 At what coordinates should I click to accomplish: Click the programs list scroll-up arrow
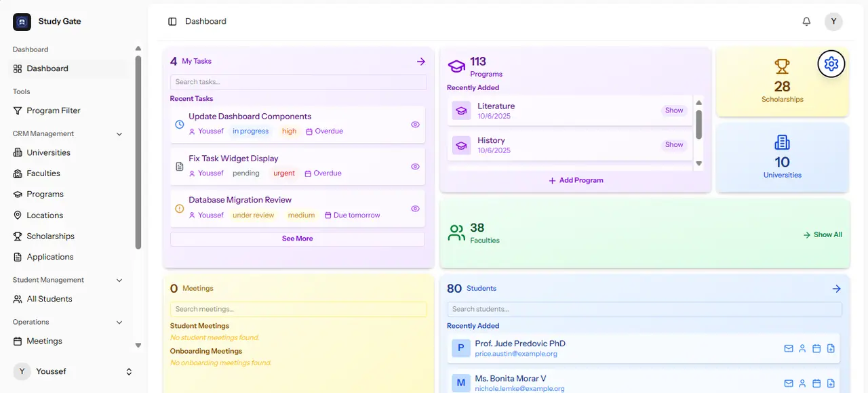click(699, 103)
